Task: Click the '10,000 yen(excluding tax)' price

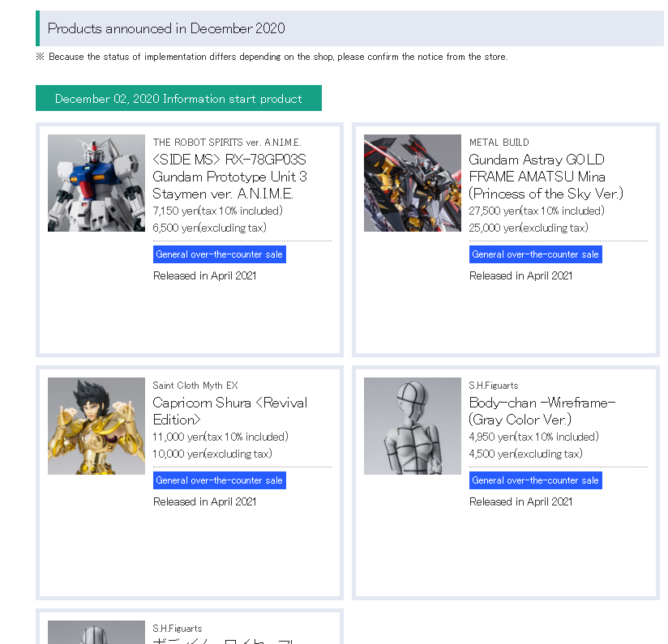Action: coord(212,454)
